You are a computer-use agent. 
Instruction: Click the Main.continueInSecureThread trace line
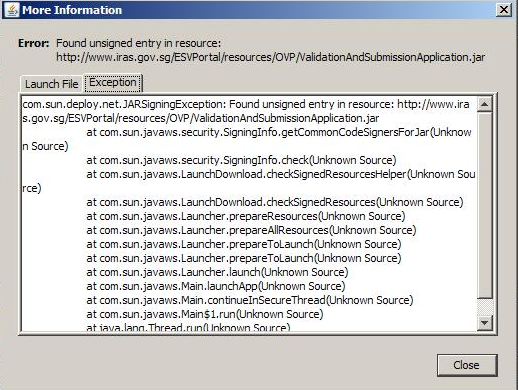250,300
